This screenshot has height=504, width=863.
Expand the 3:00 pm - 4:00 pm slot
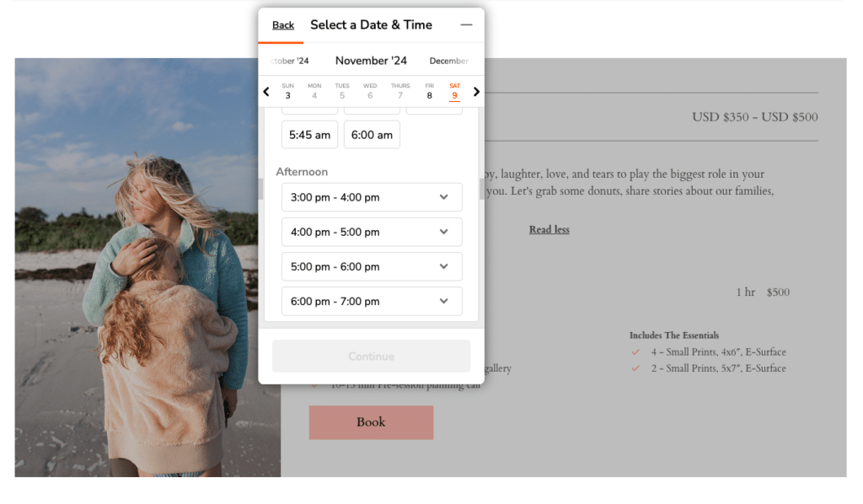[372, 197]
